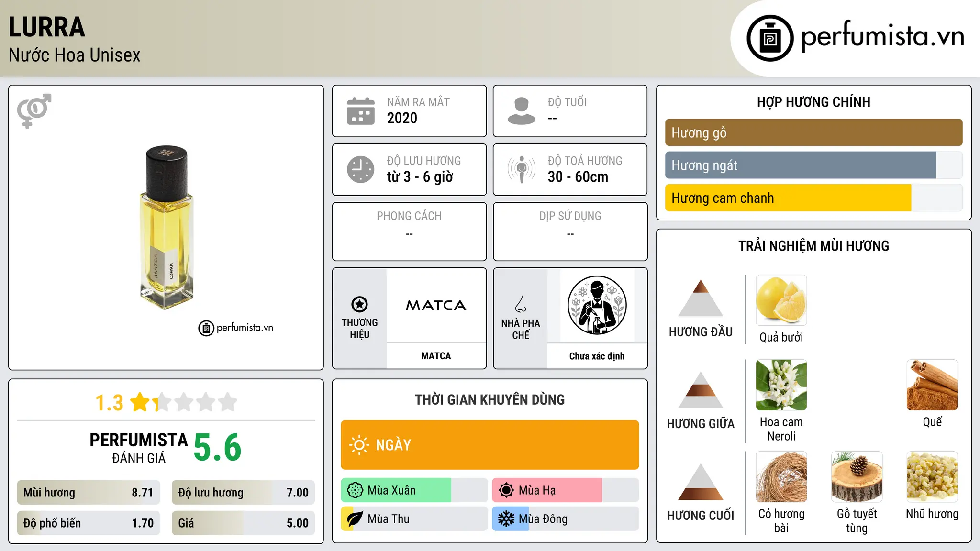This screenshot has height=551, width=980.
Task: Click the LURRA perfume bottle photo
Action: [166, 228]
